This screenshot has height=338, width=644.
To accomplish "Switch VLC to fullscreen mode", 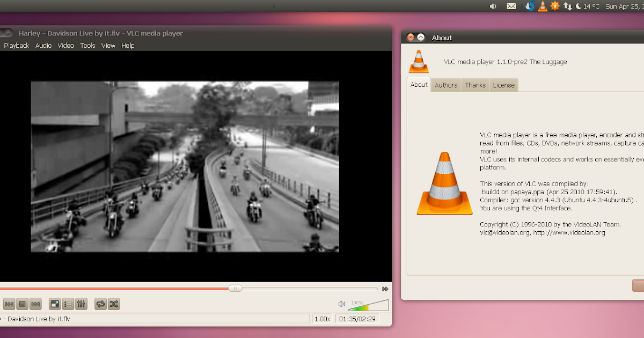I will (x=54, y=304).
